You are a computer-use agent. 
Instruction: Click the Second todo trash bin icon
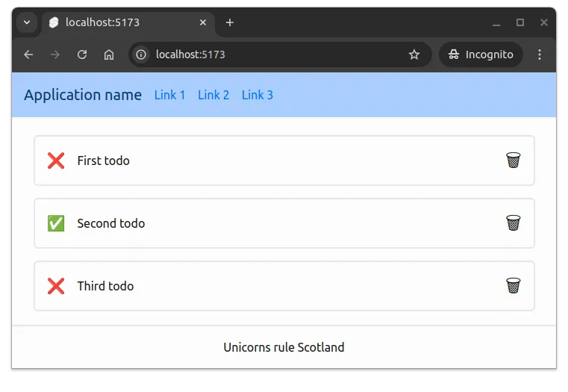point(513,223)
